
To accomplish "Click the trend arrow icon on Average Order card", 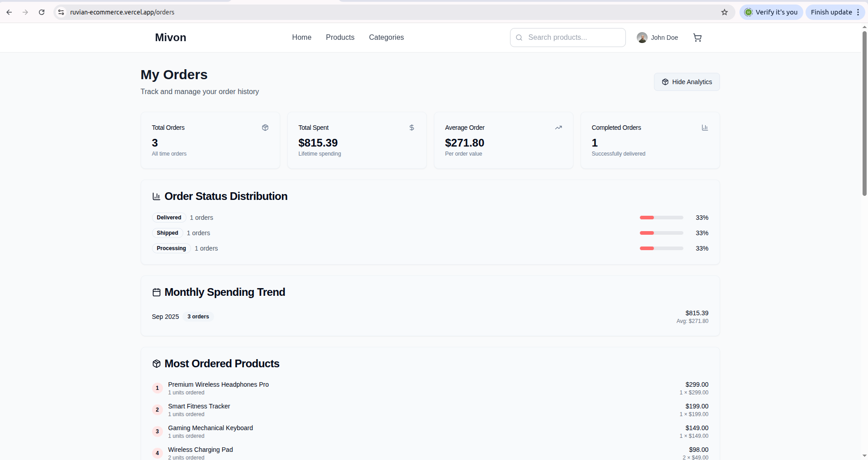I will pyautogui.click(x=558, y=128).
